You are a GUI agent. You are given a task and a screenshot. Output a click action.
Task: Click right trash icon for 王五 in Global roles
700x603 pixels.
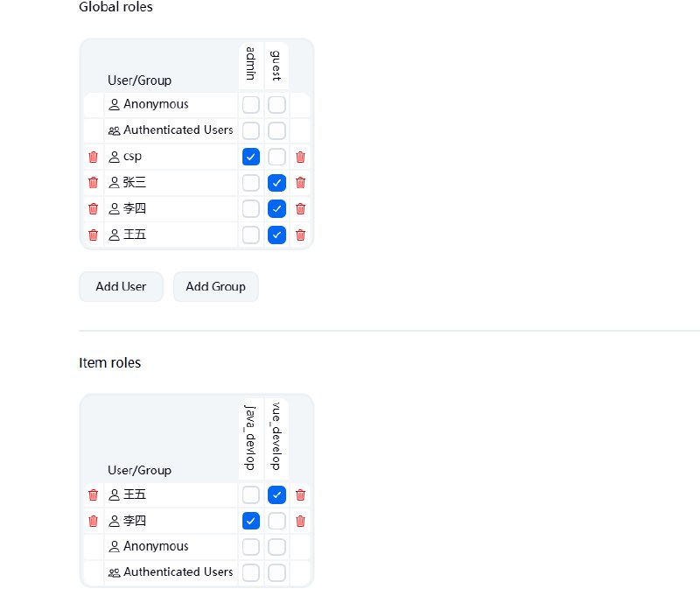(301, 235)
